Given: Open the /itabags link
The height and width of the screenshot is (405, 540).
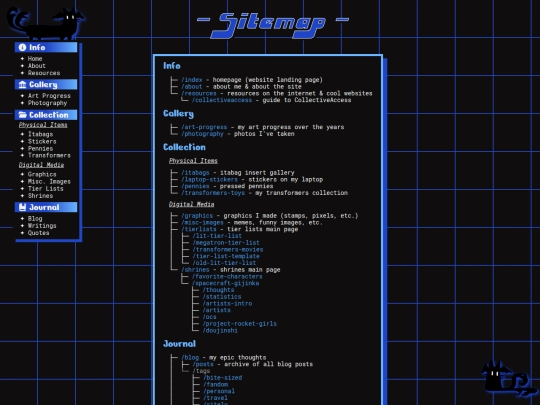Looking at the screenshot, I should coord(195,173).
